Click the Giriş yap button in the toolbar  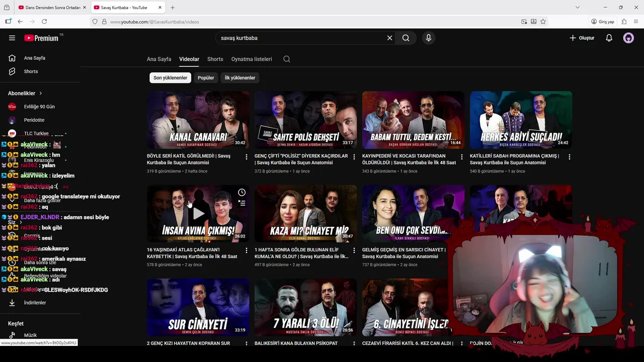[x=603, y=22]
